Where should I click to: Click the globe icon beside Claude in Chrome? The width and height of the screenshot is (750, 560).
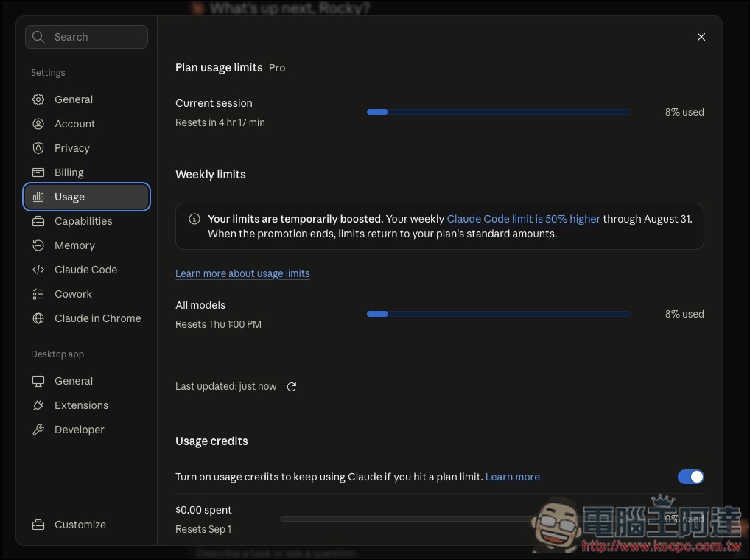coord(38,318)
